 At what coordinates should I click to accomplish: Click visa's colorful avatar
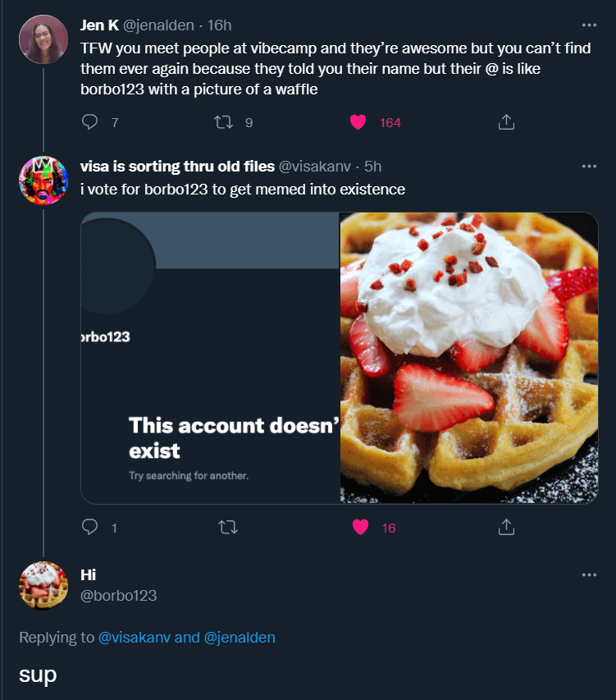pos(43,181)
